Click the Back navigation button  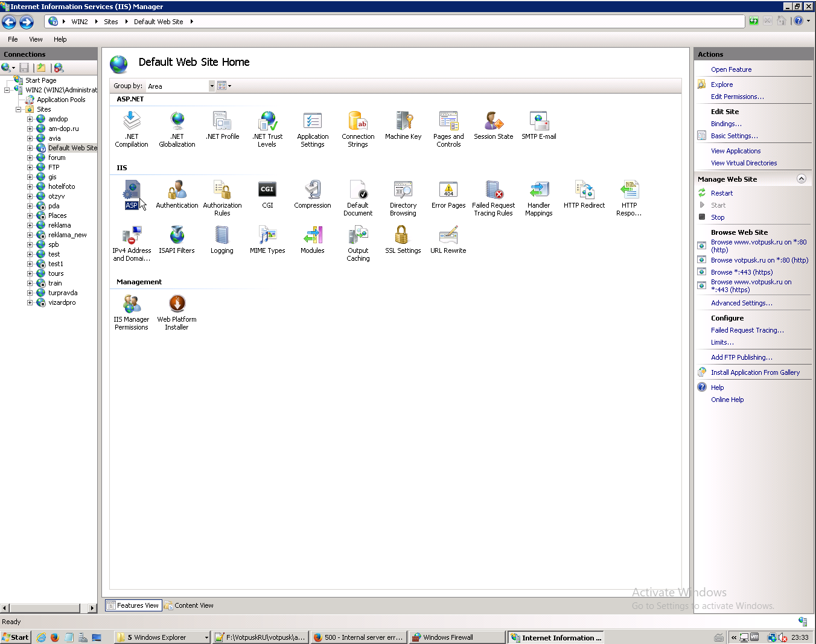point(9,22)
